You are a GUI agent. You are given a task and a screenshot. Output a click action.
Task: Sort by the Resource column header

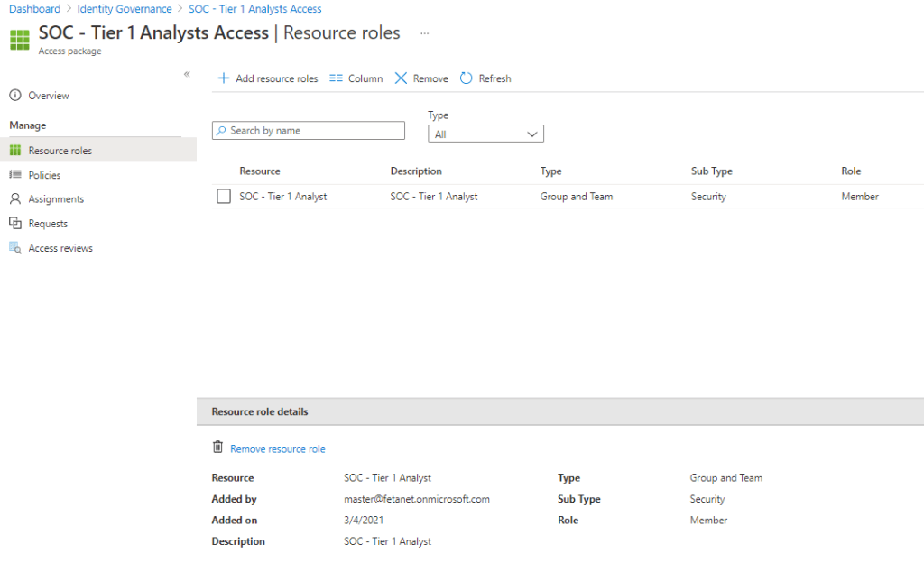point(260,171)
